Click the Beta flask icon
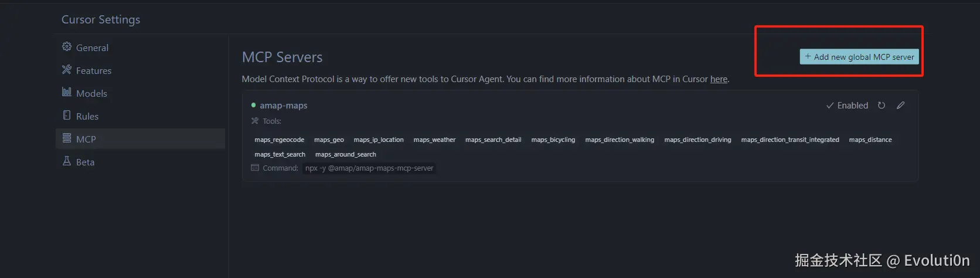 click(x=67, y=161)
